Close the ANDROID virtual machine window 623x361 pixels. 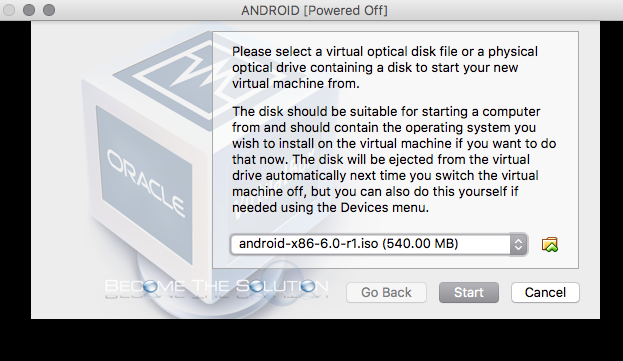pos(9,10)
